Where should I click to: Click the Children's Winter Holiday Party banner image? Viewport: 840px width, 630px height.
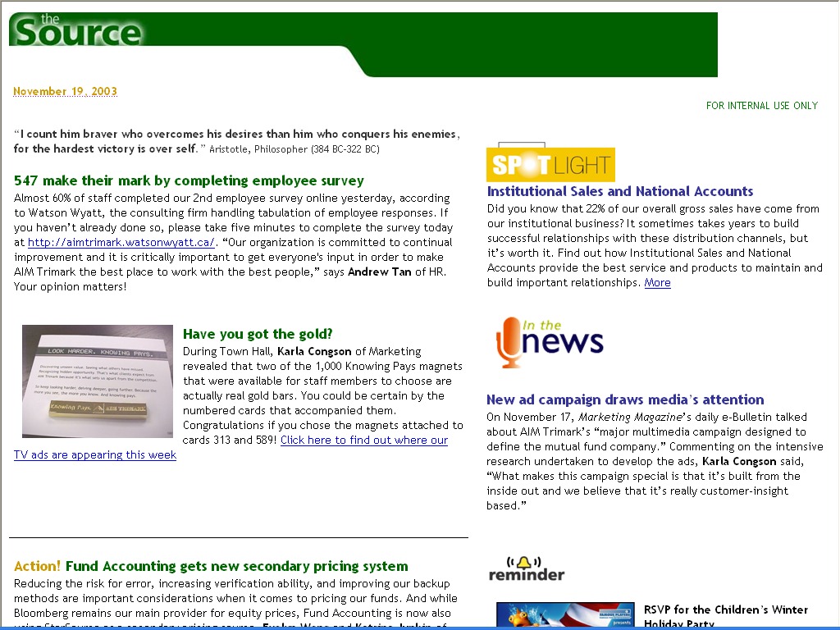(x=564, y=615)
